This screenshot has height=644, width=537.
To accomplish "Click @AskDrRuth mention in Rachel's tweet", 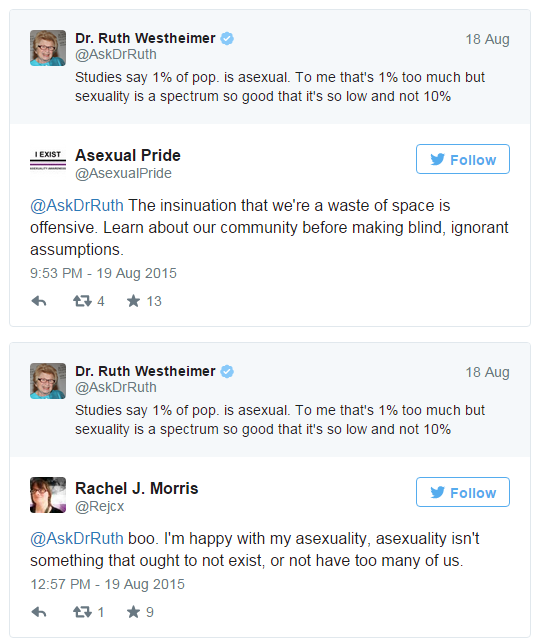I will (x=77, y=538).
